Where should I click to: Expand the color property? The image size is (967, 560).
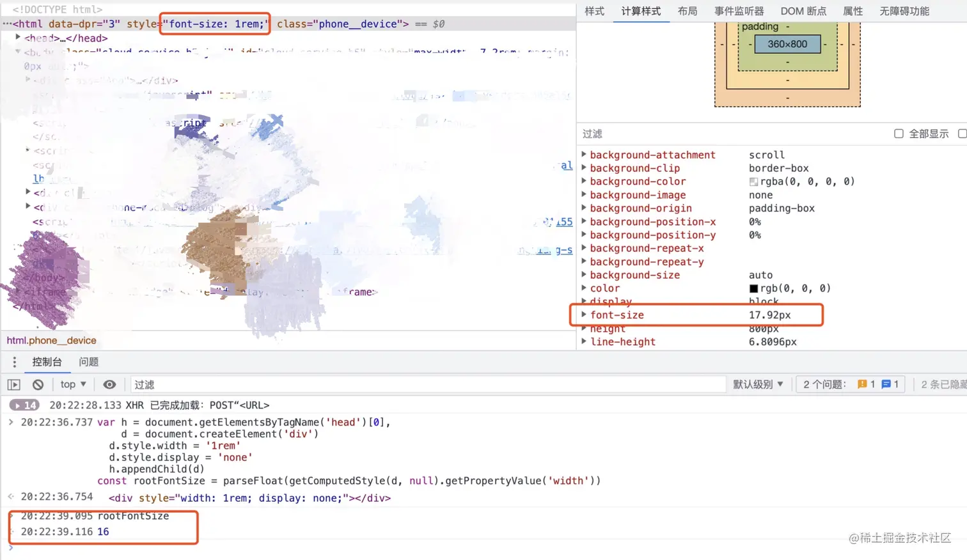[x=584, y=288]
